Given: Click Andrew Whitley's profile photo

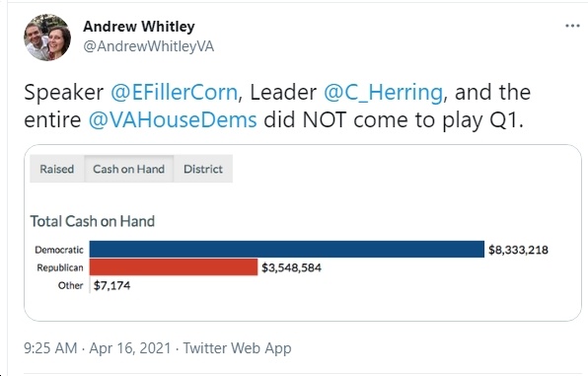Looking at the screenshot, I should click(47, 38).
